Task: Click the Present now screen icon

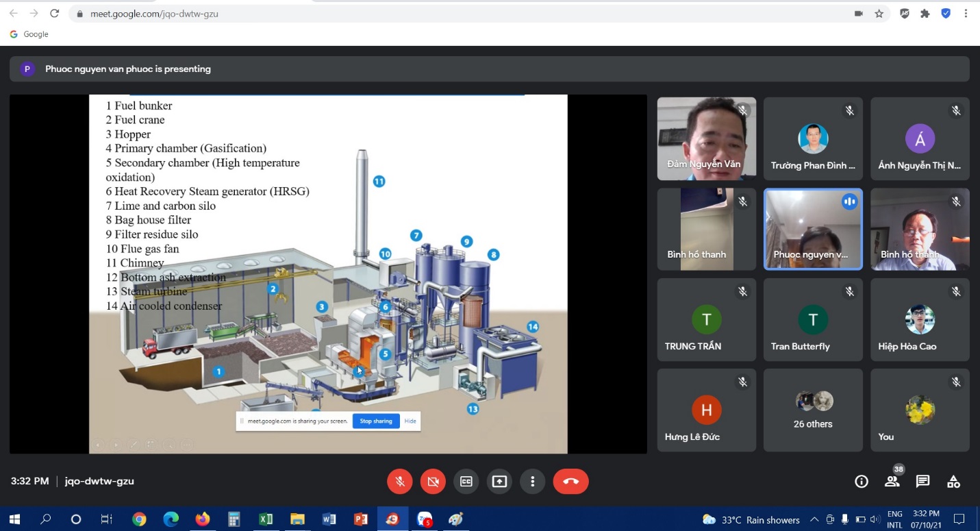Action: tap(499, 482)
